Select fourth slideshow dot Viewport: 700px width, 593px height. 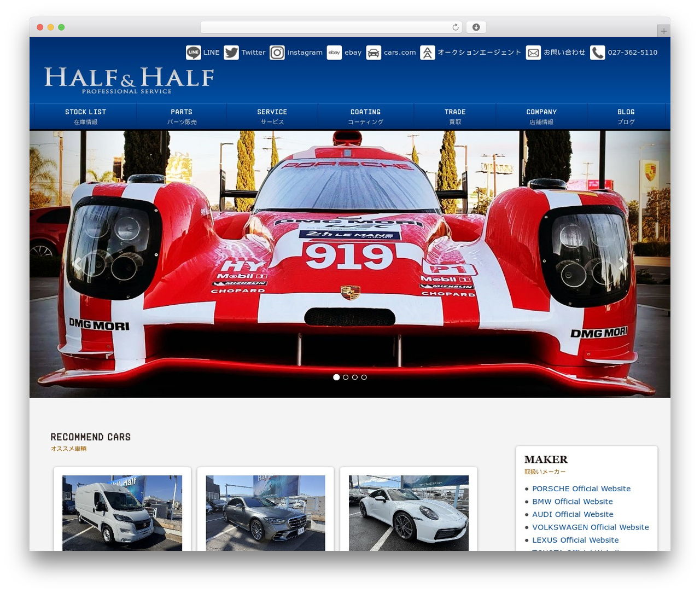[364, 377]
